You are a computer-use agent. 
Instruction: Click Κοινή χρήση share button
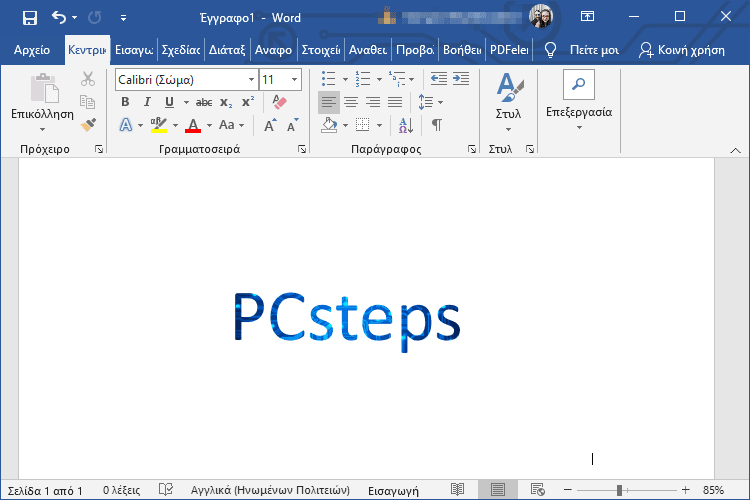pyautogui.click(x=682, y=50)
